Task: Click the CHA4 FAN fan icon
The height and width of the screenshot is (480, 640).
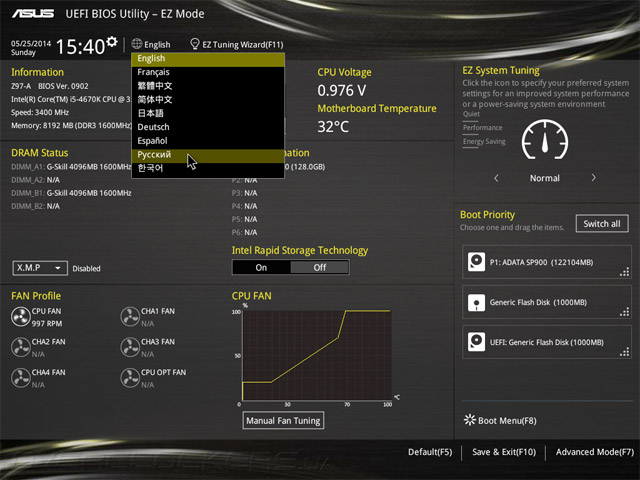Action: [20, 378]
